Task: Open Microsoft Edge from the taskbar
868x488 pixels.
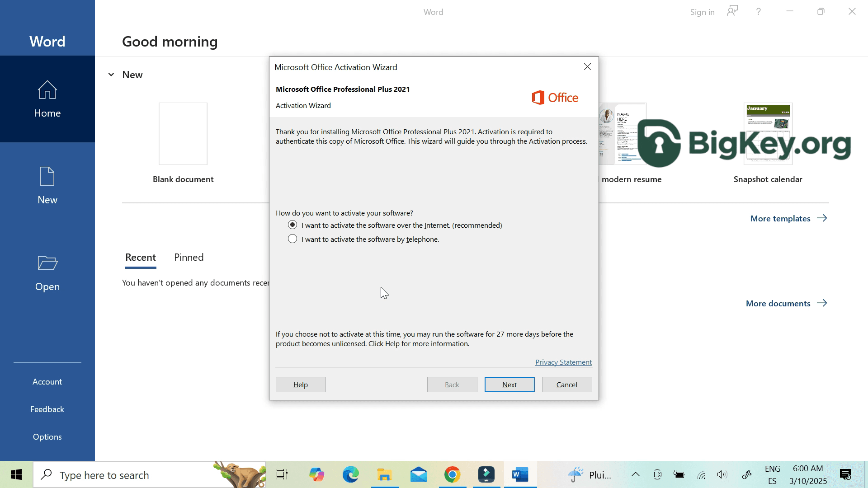Action: pos(350,475)
